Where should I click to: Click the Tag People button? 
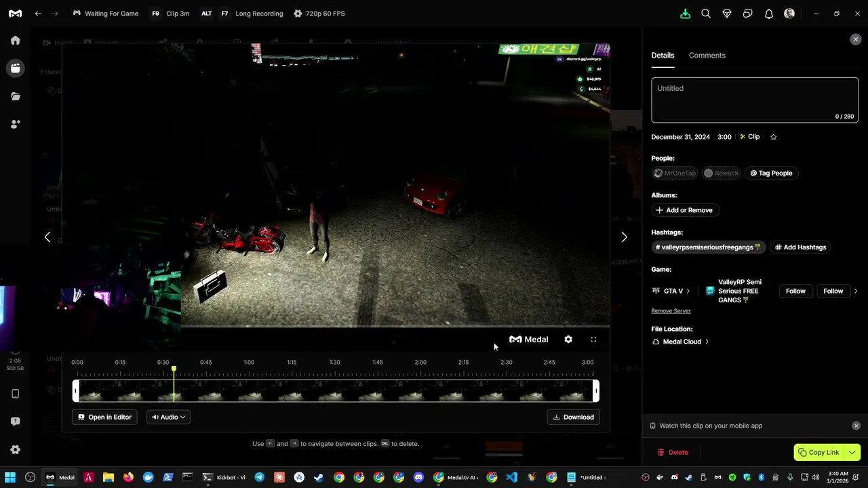(x=771, y=173)
